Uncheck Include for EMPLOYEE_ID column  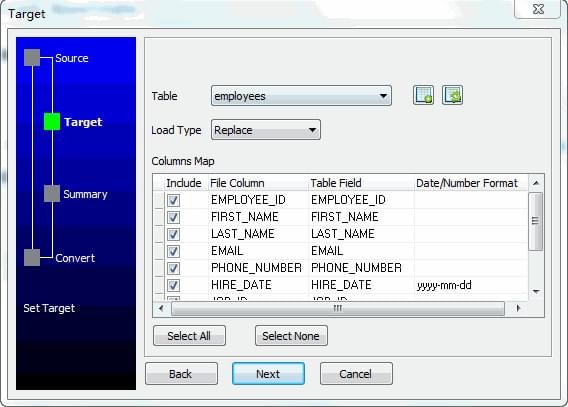click(173, 200)
